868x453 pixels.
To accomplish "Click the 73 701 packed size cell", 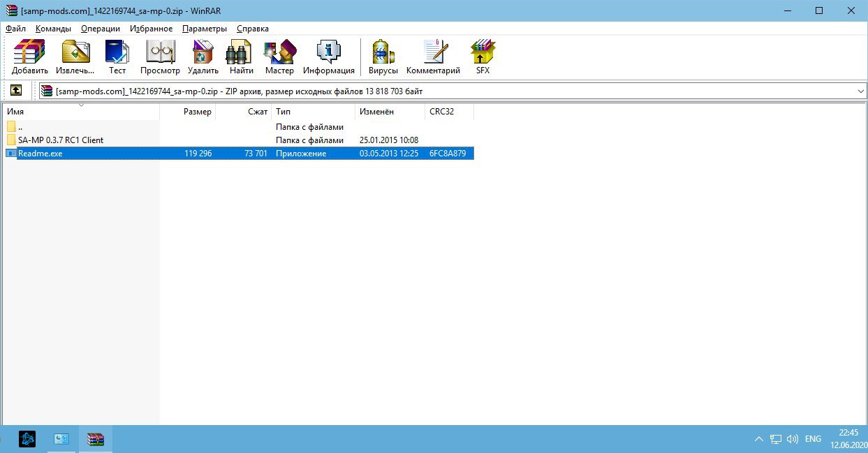I will [256, 153].
